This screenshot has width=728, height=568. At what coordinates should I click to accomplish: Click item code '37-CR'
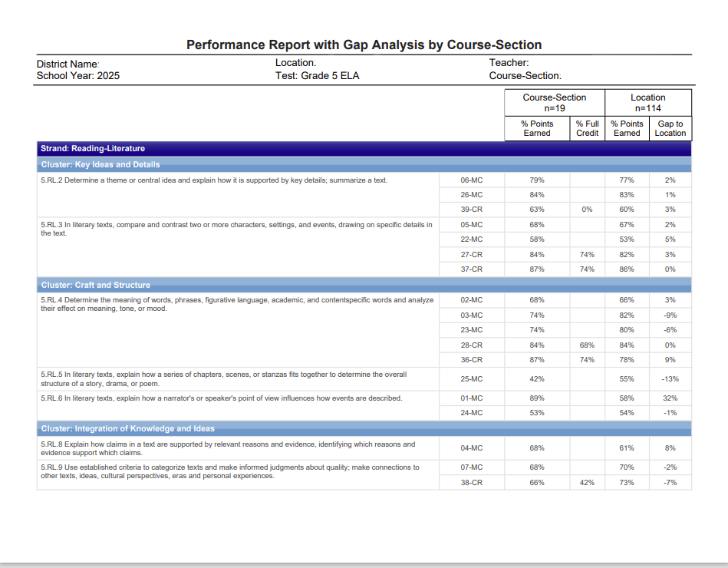[471, 269]
